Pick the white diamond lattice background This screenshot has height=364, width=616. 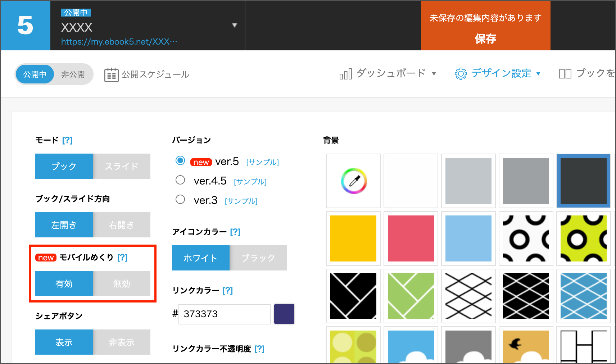click(x=468, y=296)
